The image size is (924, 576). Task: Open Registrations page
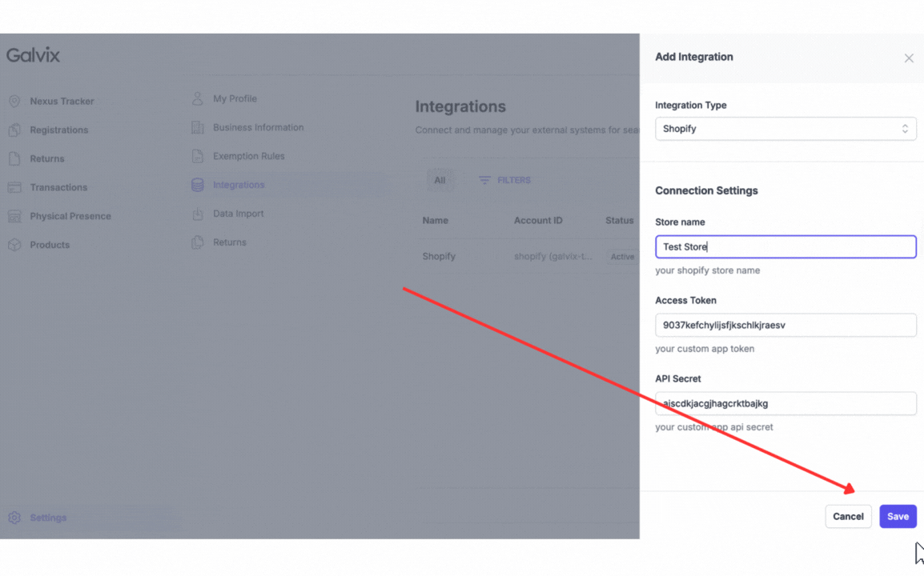pos(59,130)
